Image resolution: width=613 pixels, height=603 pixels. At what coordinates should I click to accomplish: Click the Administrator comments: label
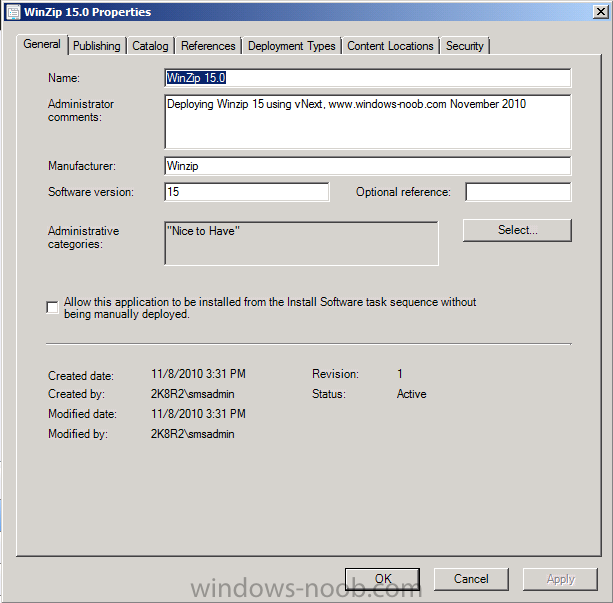point(81,111)
